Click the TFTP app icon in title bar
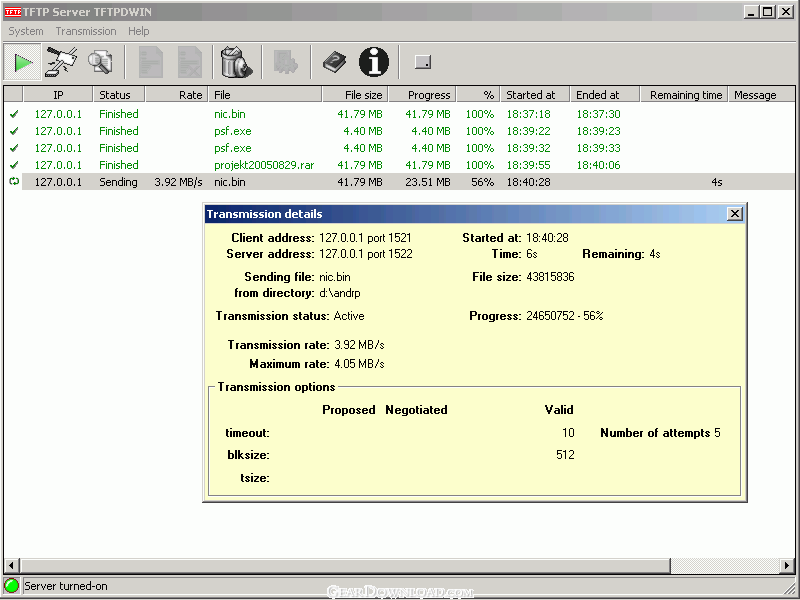Image resolution: width=800 pixels, height=600 pixels. 13,12
